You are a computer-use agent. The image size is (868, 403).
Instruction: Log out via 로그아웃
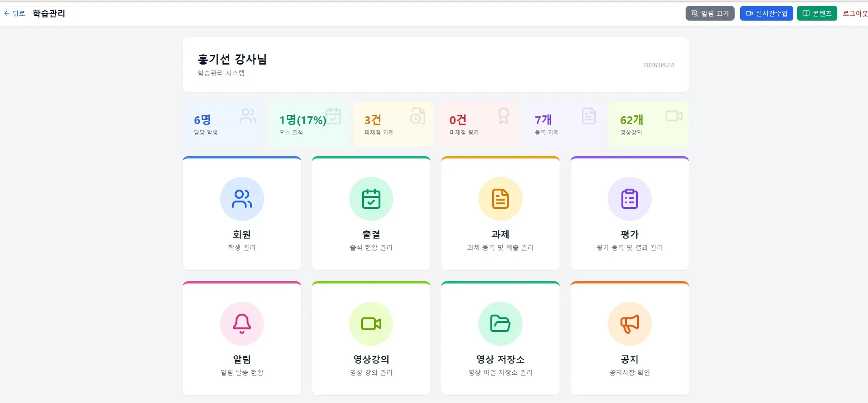tap(855, 13)
